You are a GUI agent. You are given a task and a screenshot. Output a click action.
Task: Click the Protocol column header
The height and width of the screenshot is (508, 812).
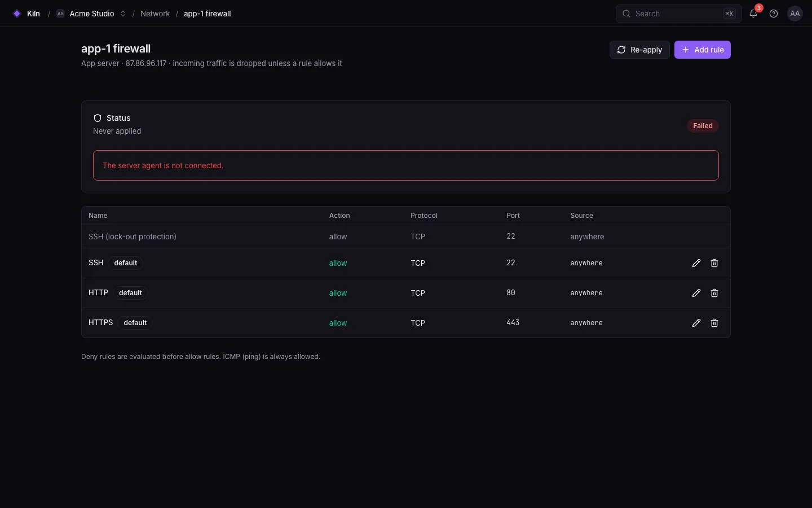tap(424, 216)
